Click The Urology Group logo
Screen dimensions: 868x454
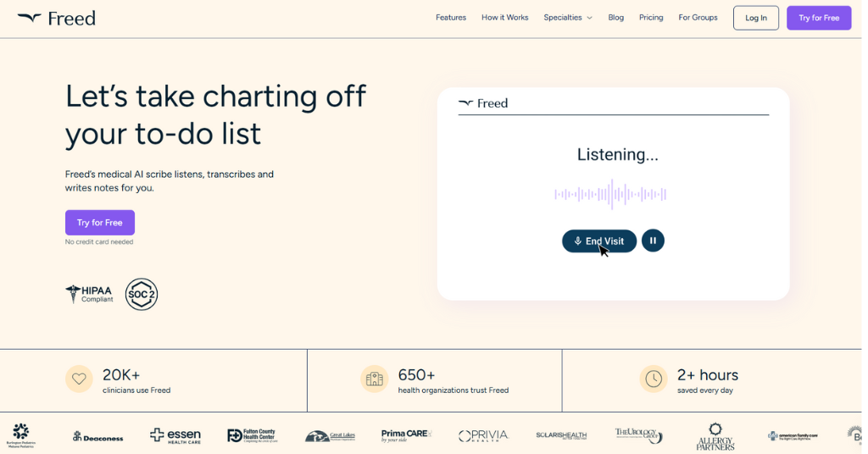click(638, 435)
